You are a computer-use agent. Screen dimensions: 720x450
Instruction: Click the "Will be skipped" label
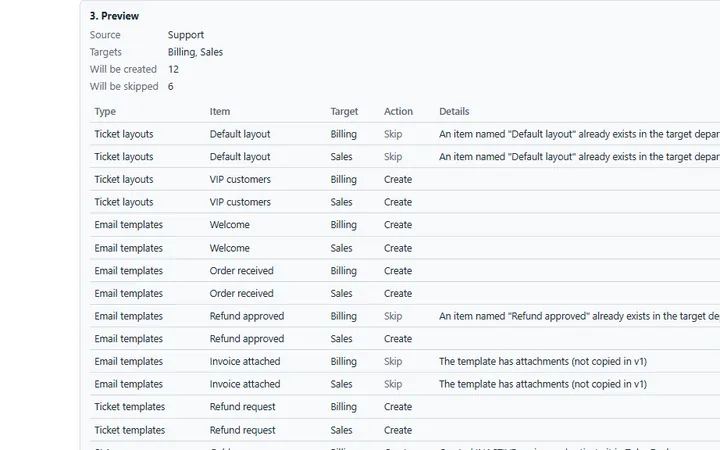[124, 86]
